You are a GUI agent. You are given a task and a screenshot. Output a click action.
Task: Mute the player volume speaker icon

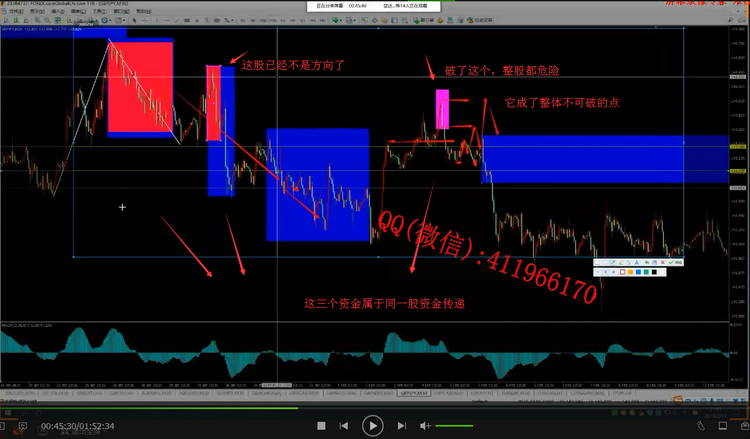[425, 425]
